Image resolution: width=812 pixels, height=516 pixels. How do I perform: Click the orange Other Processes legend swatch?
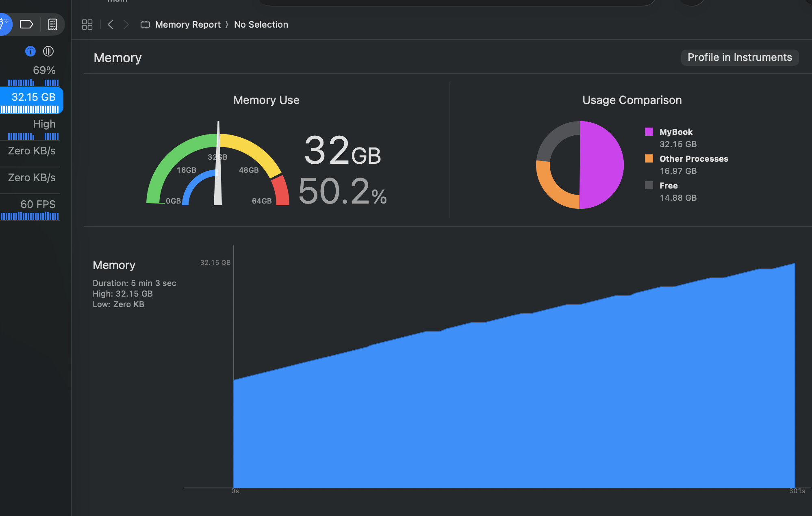[x=649, y=158]
